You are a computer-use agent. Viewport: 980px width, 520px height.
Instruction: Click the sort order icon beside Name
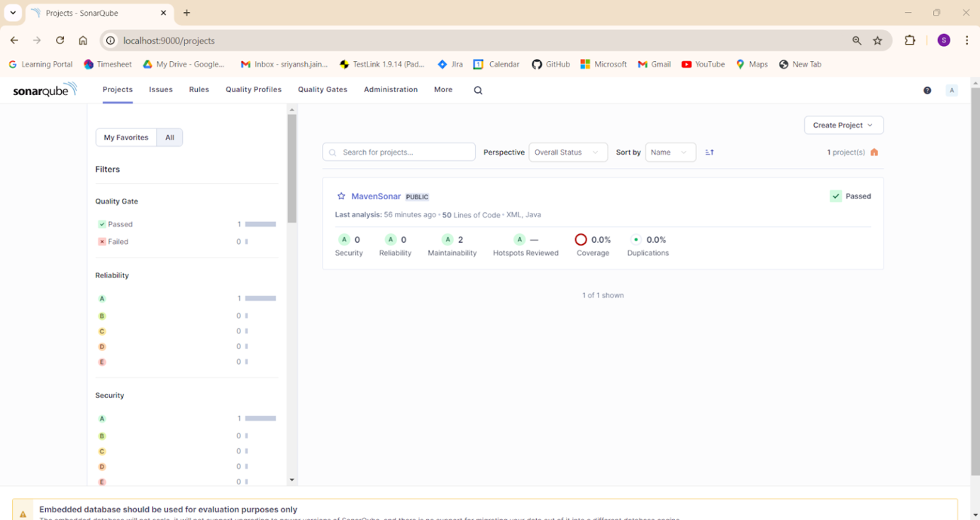tap(709, 152)
